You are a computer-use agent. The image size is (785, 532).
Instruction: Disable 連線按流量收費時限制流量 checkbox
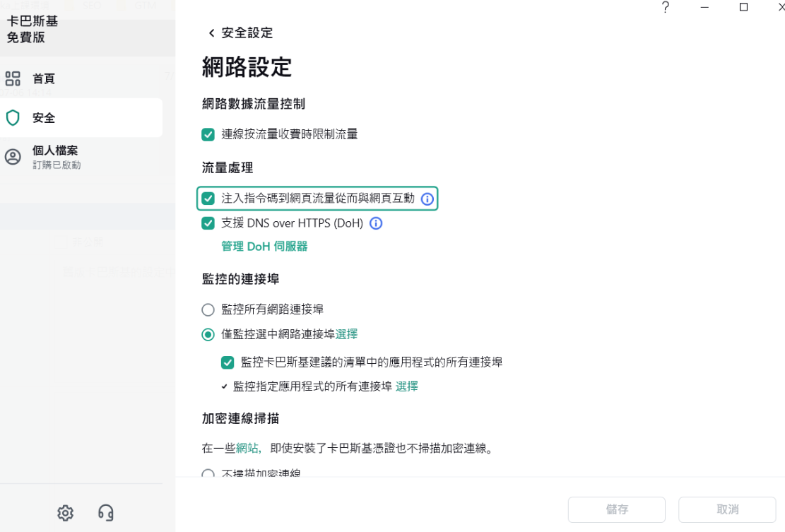point(208,134)
